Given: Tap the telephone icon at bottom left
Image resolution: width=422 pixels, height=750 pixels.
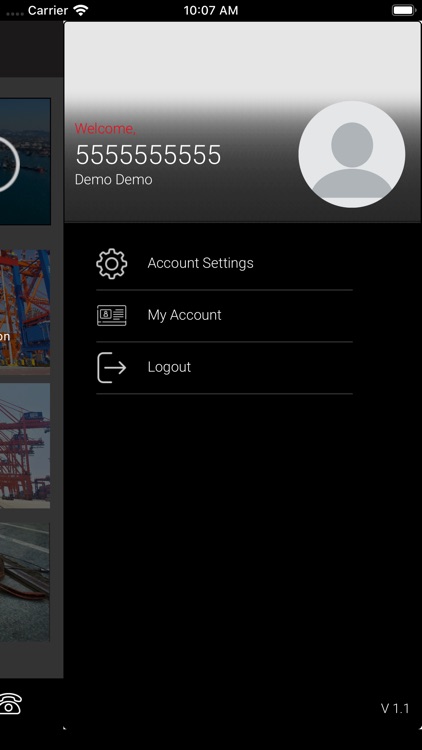Looking at the screenshot, I should (11, 704).
